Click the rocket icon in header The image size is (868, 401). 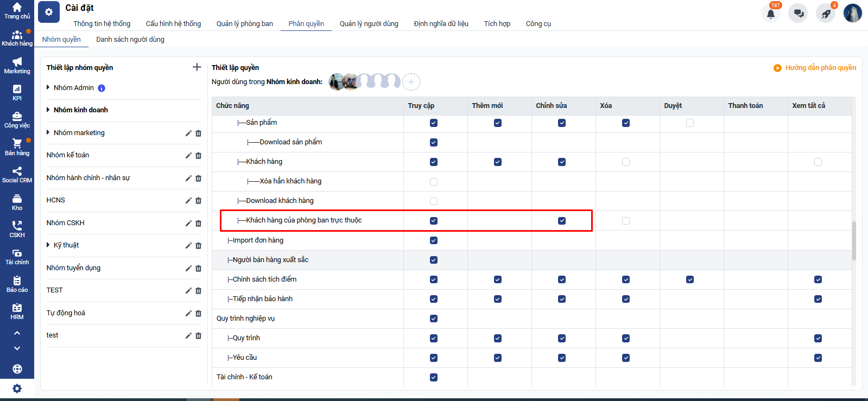click(x=826, y=14)
